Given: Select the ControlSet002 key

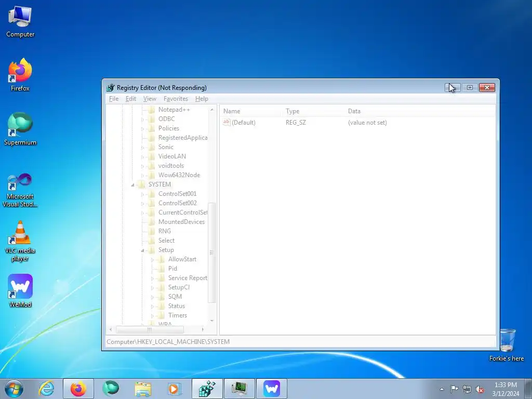Looking at the screenshot, I should pyautogui.click(x=178, y=203).
